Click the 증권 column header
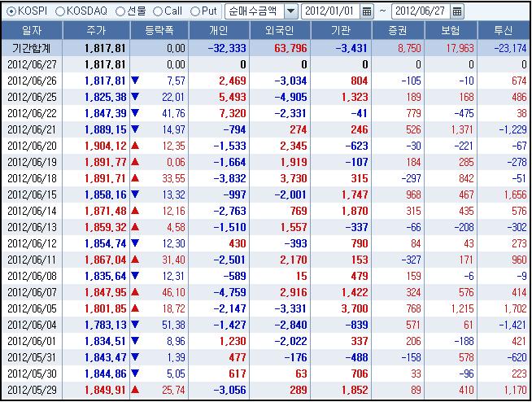 (398, 31)
